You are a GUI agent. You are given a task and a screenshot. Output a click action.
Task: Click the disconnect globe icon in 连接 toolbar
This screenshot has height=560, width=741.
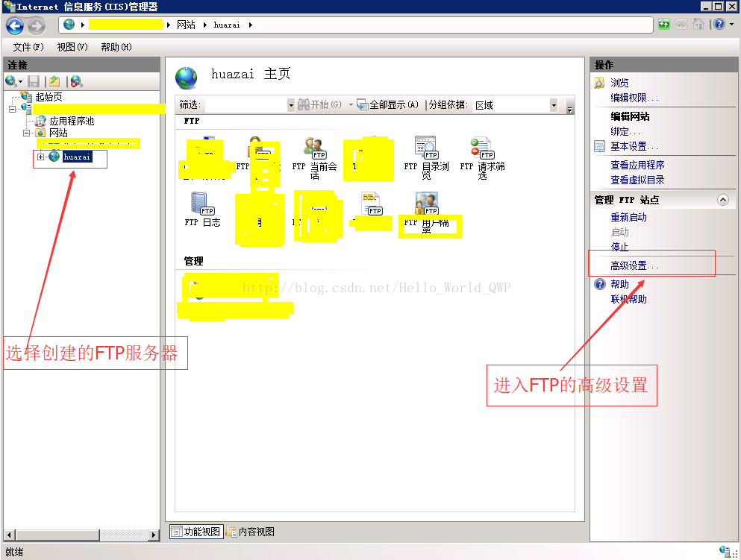(x=76, y=81)
